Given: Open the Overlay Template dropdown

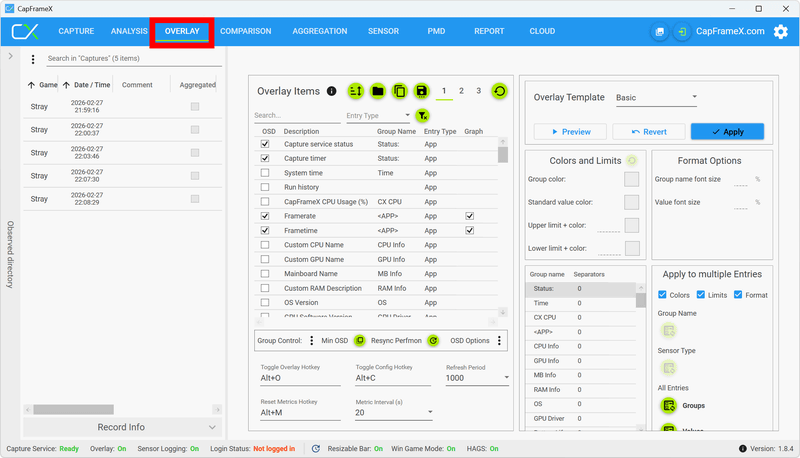Looking at the screenshot, I should click(x=655, y=98).
